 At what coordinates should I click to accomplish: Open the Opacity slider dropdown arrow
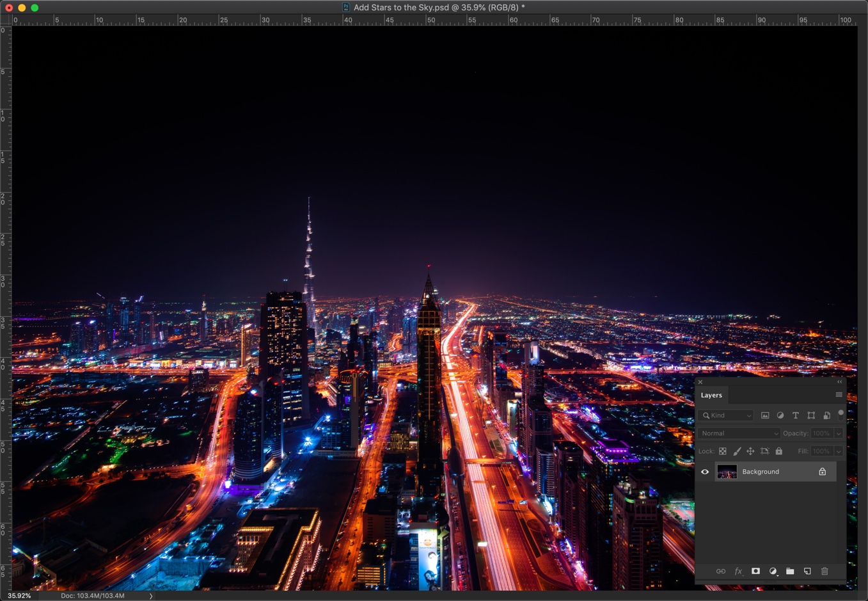click(x=839, y=433)
